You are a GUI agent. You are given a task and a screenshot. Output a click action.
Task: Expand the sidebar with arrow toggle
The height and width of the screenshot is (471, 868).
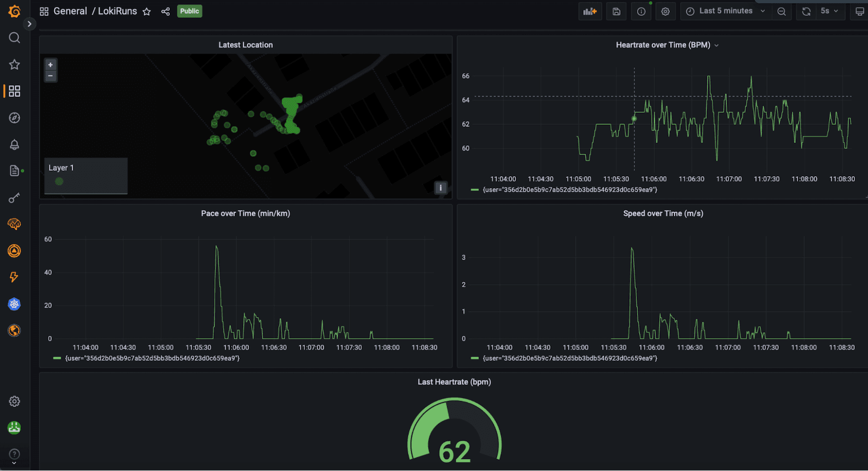tap(29, 24)
